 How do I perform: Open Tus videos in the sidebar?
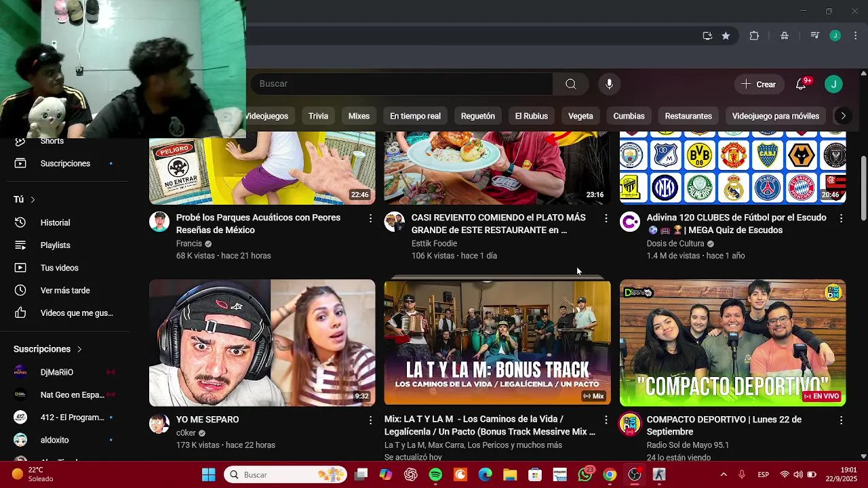(x=65, y=268)
